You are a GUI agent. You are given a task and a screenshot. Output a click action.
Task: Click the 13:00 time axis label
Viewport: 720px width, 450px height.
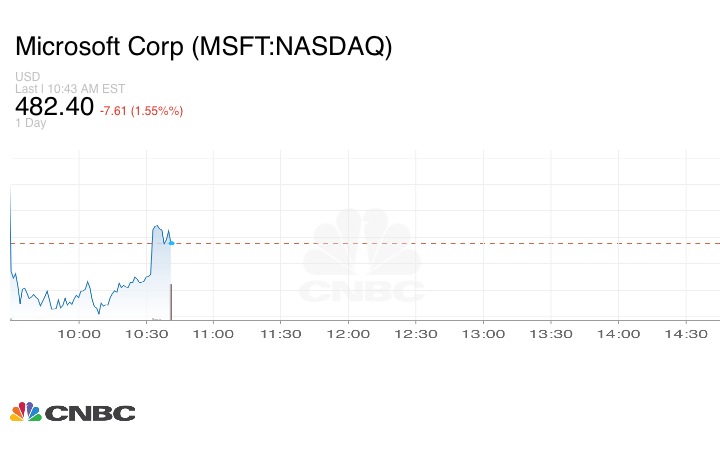[x=483, y=334]
